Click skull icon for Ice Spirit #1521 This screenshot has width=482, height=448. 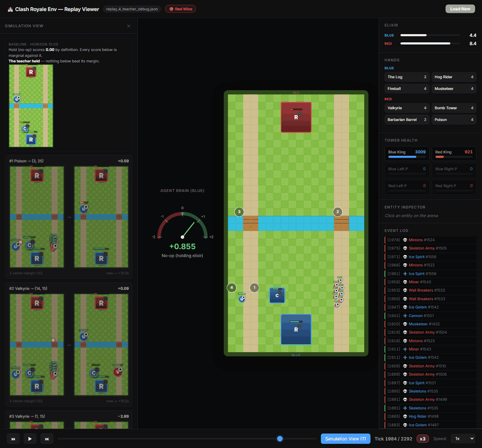405,383
